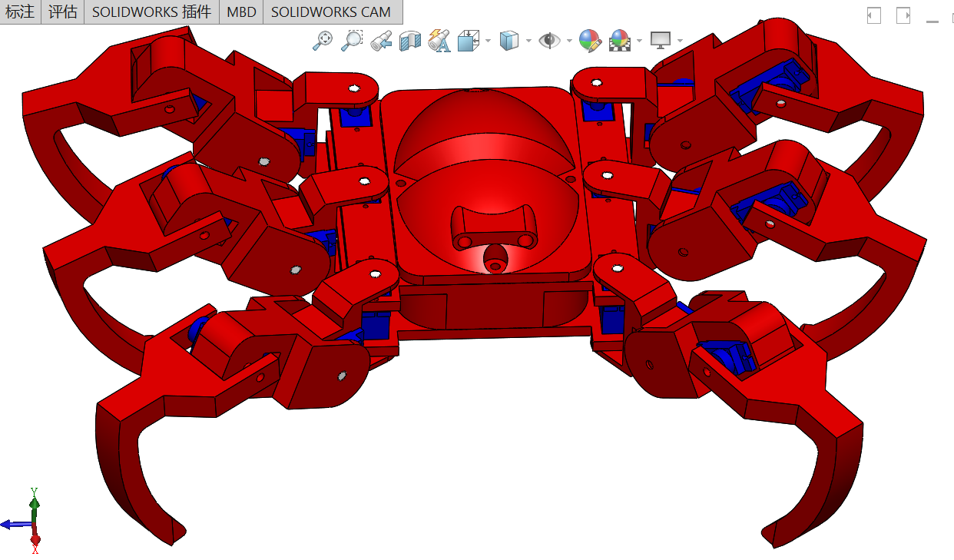Open the 评估 tab

point(62,12)
